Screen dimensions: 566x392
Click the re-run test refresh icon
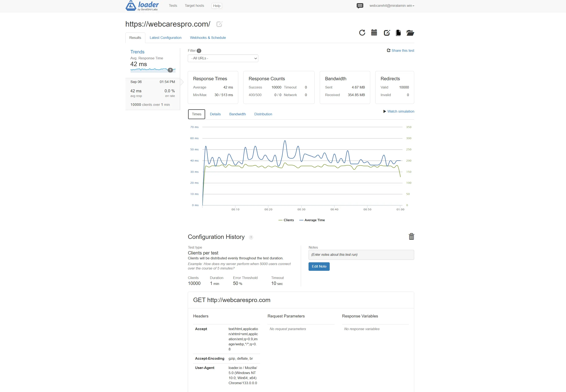362,33
